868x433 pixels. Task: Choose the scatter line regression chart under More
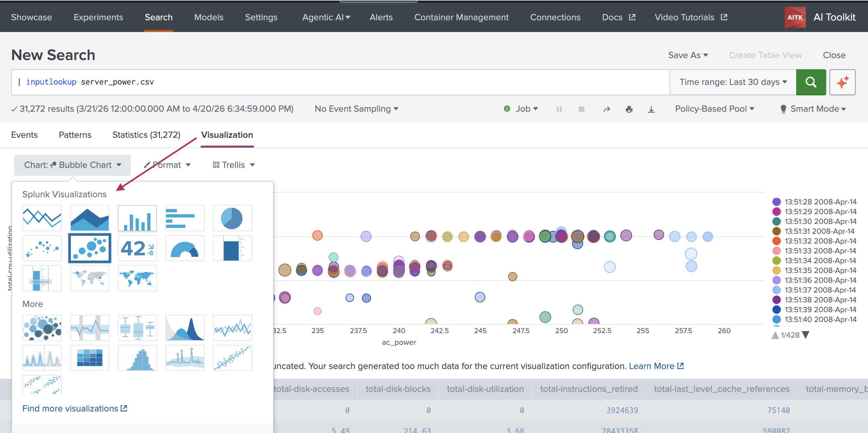click(232, 358)
